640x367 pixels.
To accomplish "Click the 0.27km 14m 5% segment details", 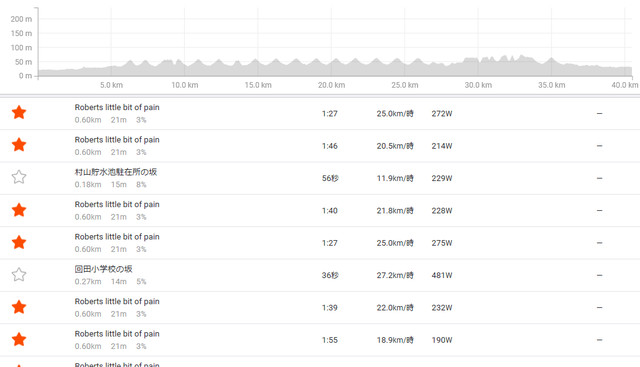I will click(x=110, y=282).
